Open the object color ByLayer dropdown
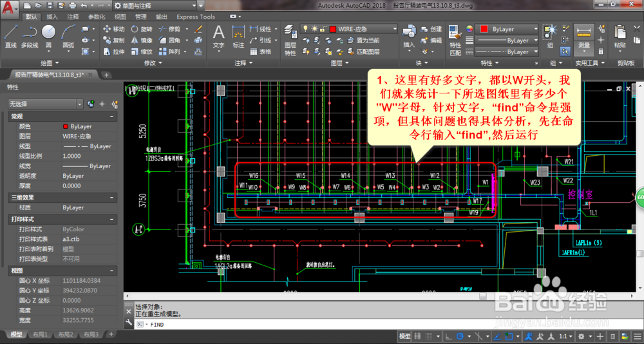The image size is (644, 344). (x=507, y=29)
